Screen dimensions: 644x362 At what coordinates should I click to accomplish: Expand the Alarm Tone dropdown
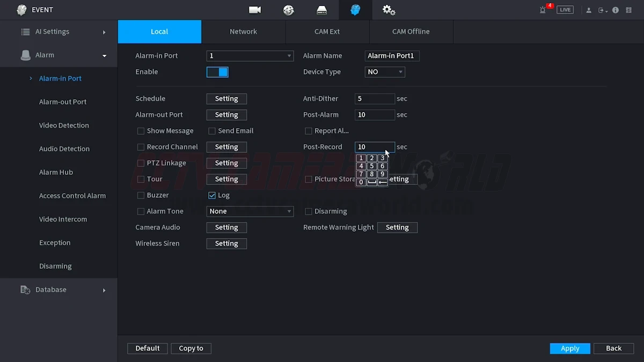click(x=250, y=211)
